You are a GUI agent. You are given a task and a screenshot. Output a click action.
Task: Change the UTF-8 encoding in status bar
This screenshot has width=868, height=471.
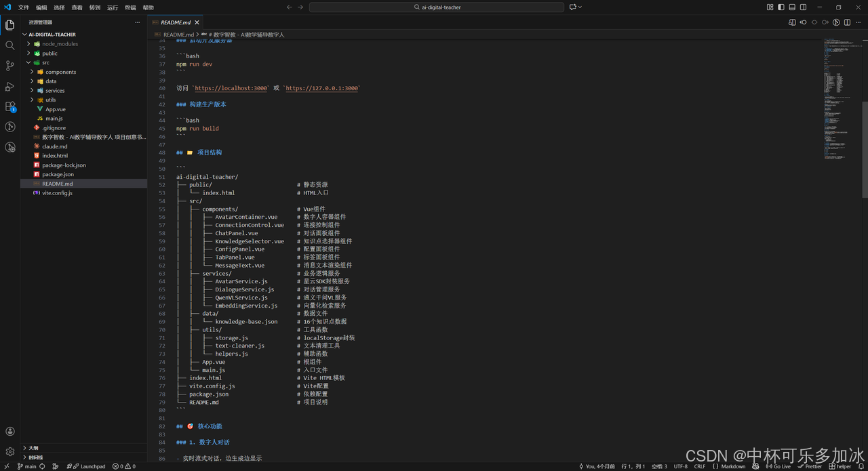point(680,466)
